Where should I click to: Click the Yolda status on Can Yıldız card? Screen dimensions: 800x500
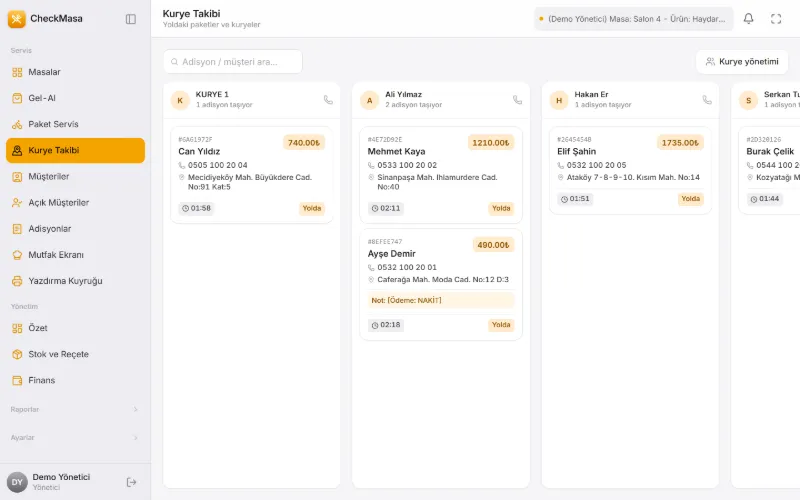(x=312, y=208)
